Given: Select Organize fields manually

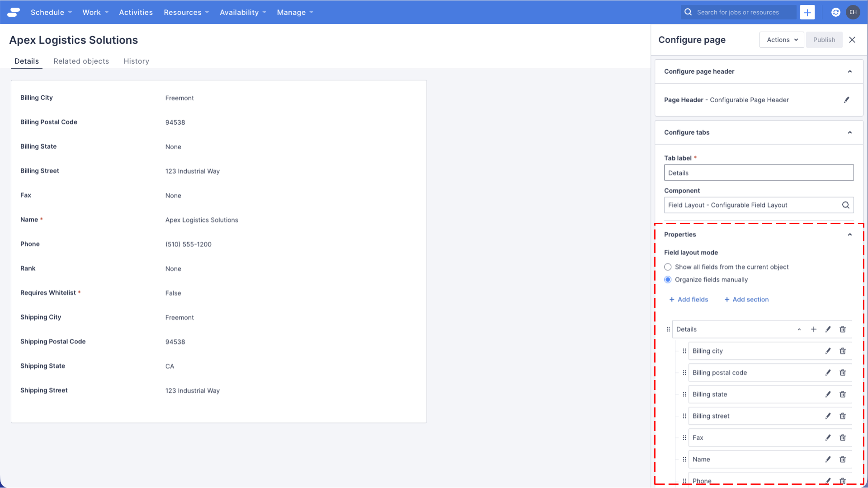Looking at the screenshot, I should [x=668, y=279].
